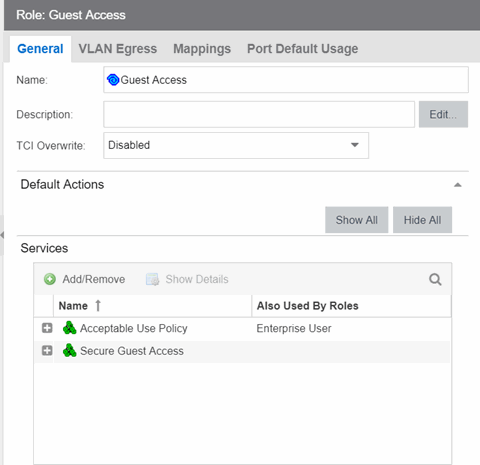Image resolution: width=480 pixels, height=465 pixels.
Task: Click the blue Guest Access role icon
Action: pos(113,80)
